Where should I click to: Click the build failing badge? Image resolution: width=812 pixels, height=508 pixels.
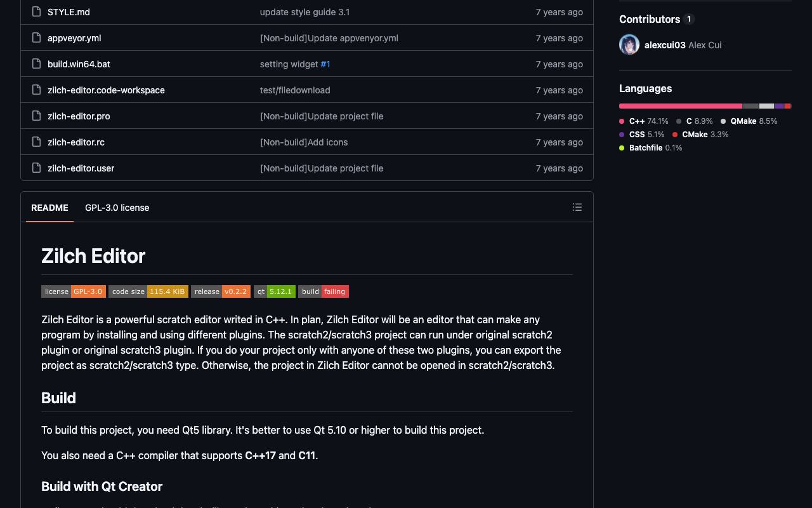pos(324,291)
